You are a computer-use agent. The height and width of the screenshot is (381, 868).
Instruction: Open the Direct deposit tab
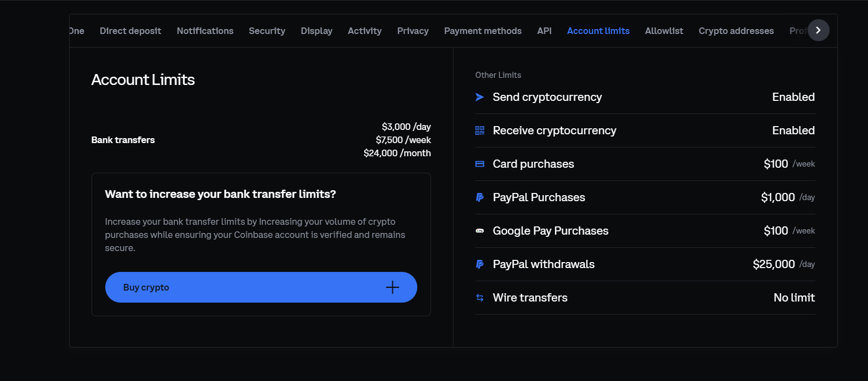(x=131, y=31)
